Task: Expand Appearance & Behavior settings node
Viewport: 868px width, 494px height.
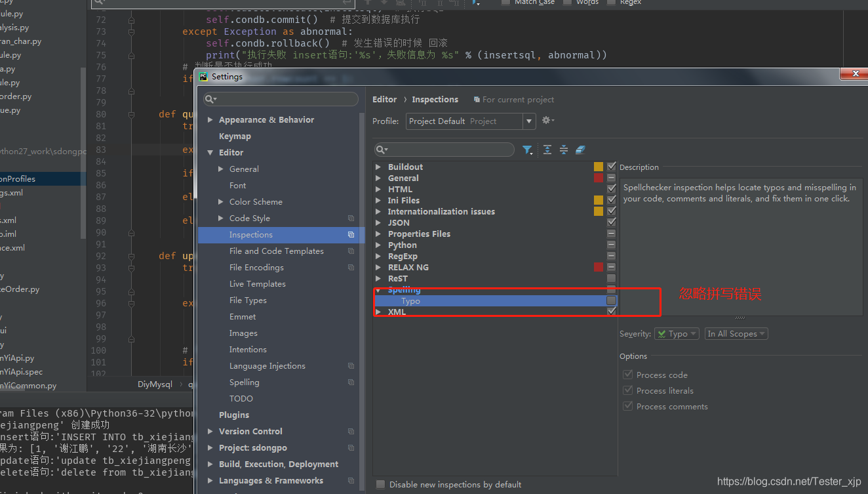Action: [x=210, y=120]
